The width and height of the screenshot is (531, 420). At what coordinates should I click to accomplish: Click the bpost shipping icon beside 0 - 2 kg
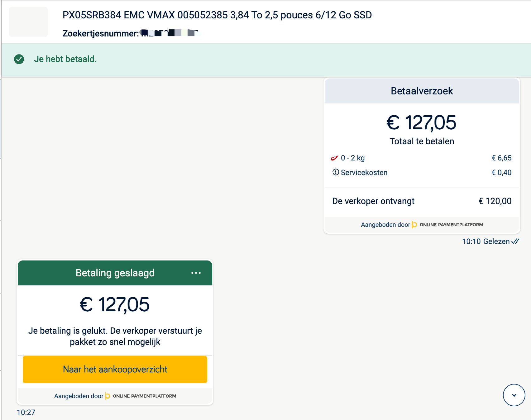click(x=334, y=158)
